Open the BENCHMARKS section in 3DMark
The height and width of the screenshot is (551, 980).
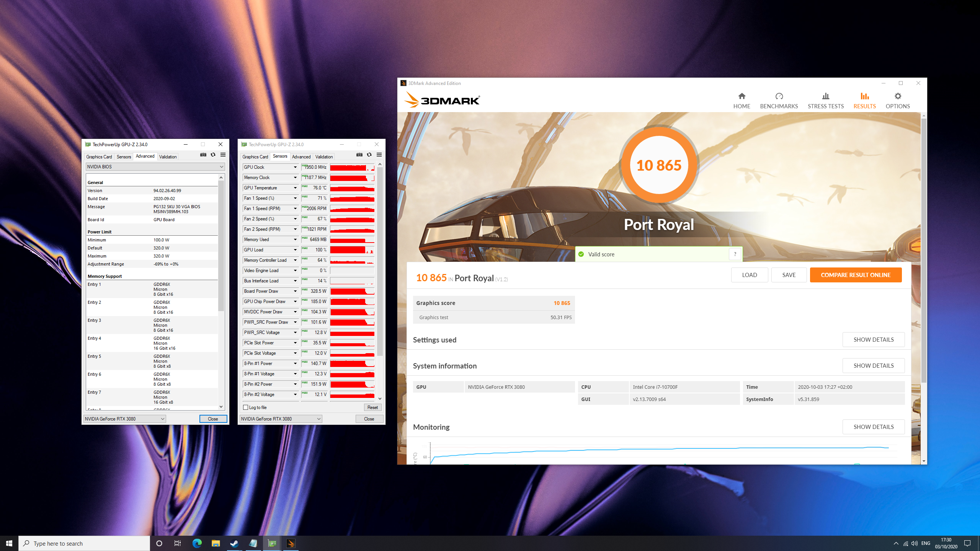pos(779,101)
